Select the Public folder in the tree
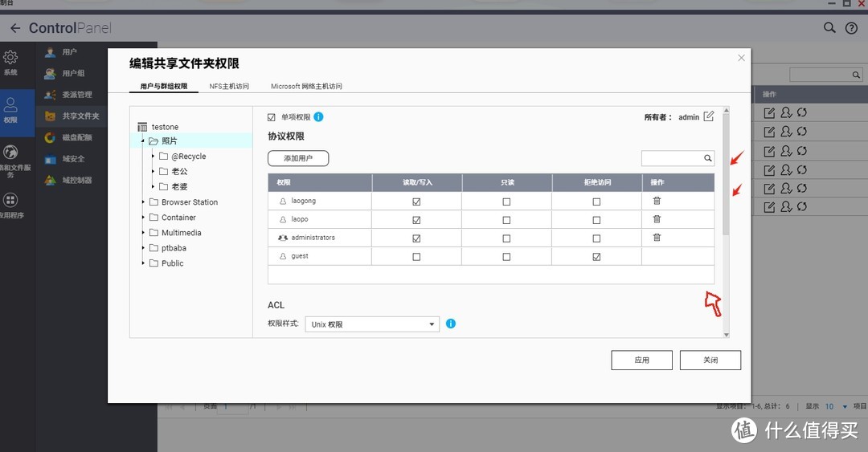 pos(172,263)
